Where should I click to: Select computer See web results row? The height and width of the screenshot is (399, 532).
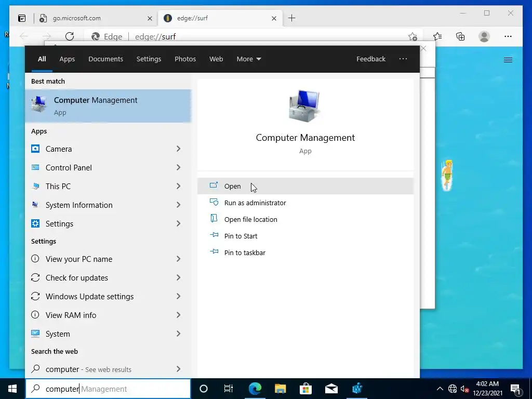coord(108,369)
